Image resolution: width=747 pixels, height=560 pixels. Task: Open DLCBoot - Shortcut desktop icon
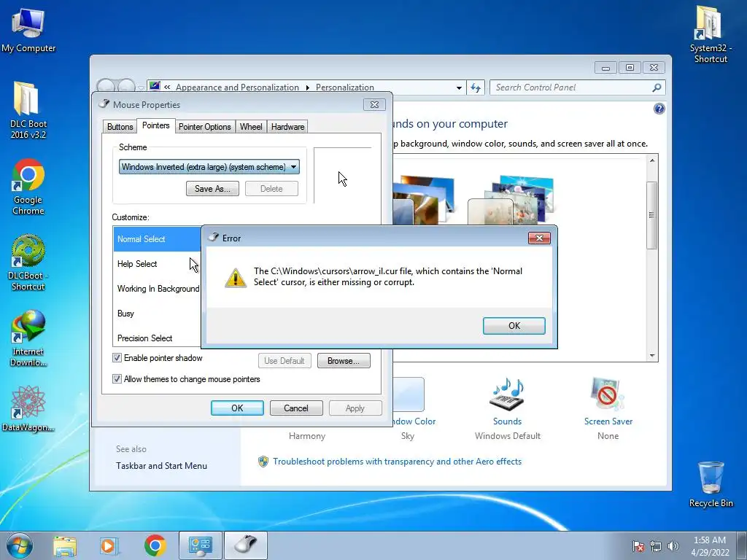click(x=28, y=262)
